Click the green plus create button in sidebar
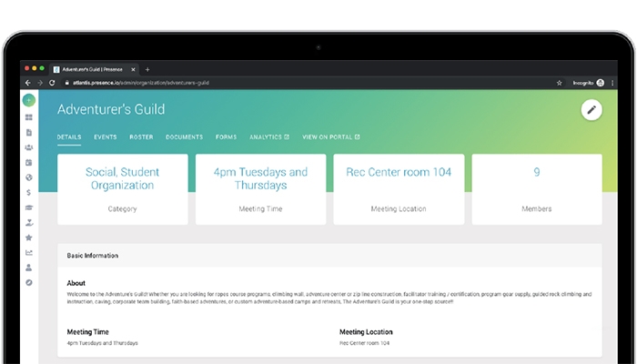The width and height of the screenshot is (637, 364). click(x=29, y=100)
